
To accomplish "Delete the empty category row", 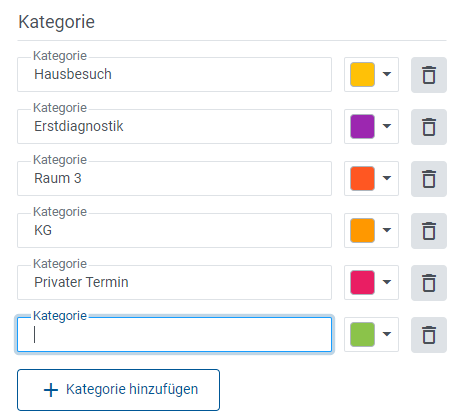I will (429, 335).
